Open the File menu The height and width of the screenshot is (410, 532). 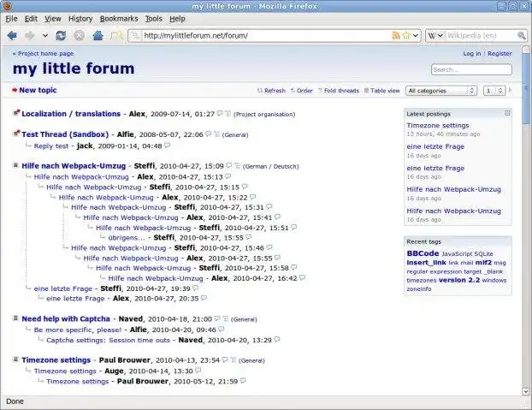[11, 19]
